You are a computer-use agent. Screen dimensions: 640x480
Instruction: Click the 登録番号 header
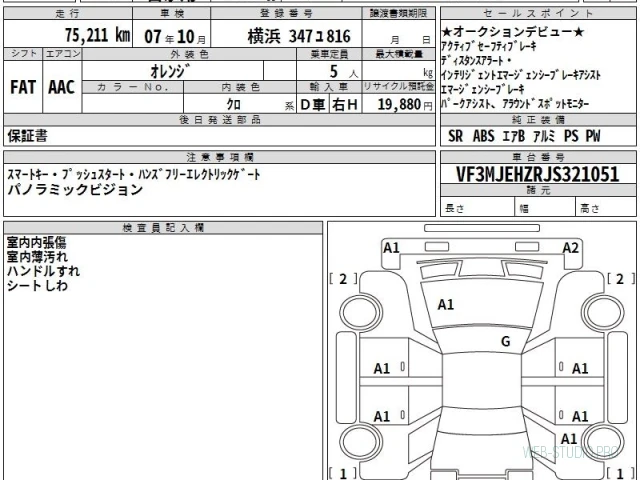[x=286, y=13]
